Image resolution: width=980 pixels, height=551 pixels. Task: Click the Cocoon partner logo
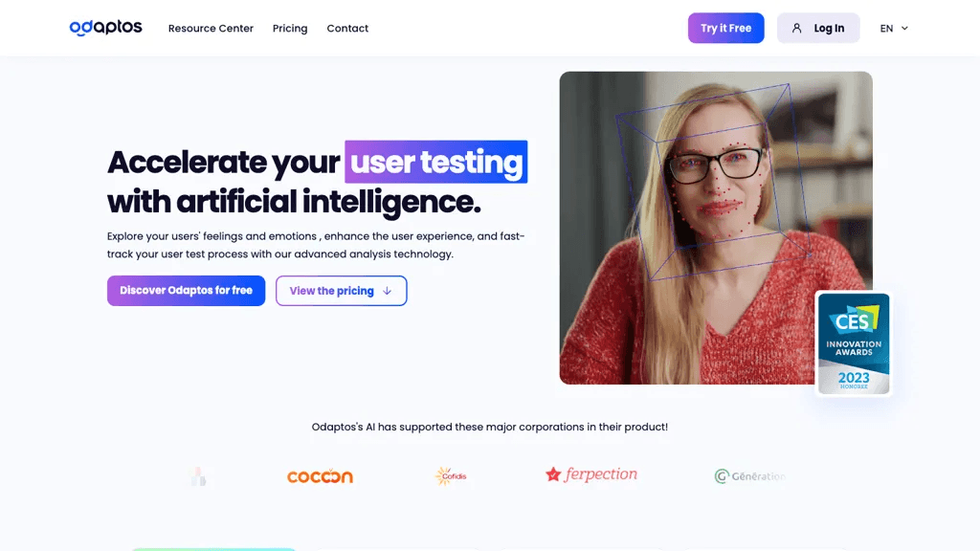pos(320,476)
